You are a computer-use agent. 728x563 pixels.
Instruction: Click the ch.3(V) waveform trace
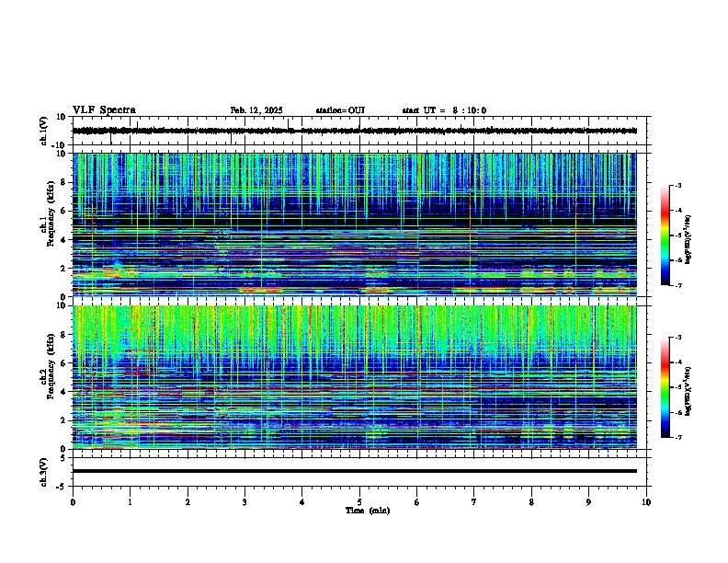354,471
